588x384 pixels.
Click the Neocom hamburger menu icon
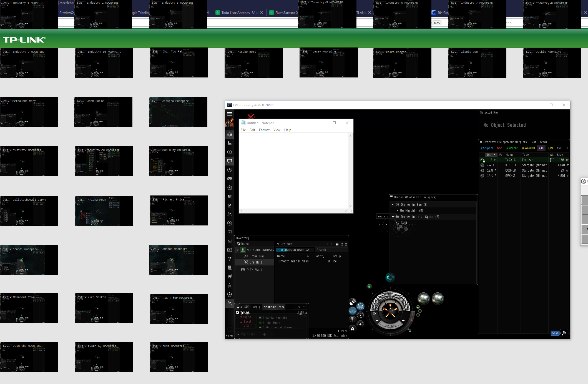coord(230,114)
